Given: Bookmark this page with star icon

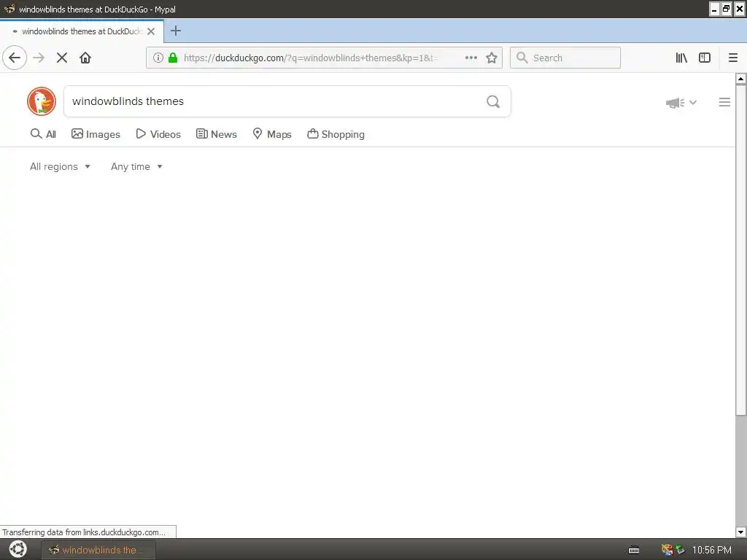Looking at the screenshot, I should pyautogui.click(x=492, y=58).
